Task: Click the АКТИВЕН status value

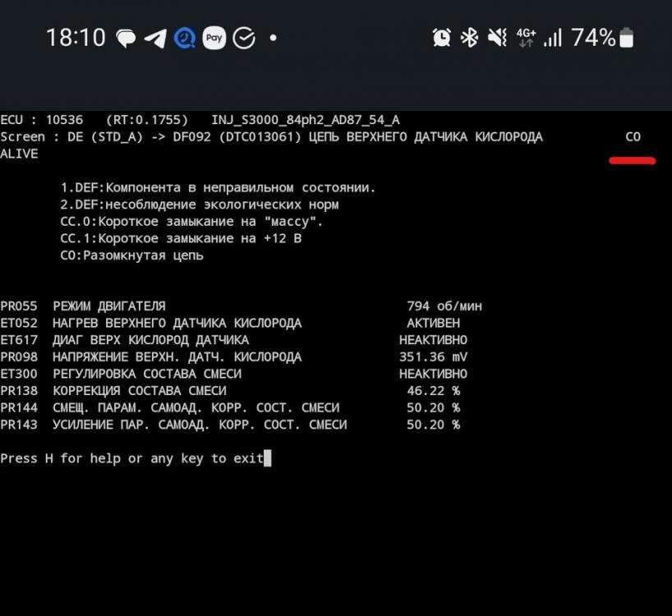Action: click(x=433, y=324)
